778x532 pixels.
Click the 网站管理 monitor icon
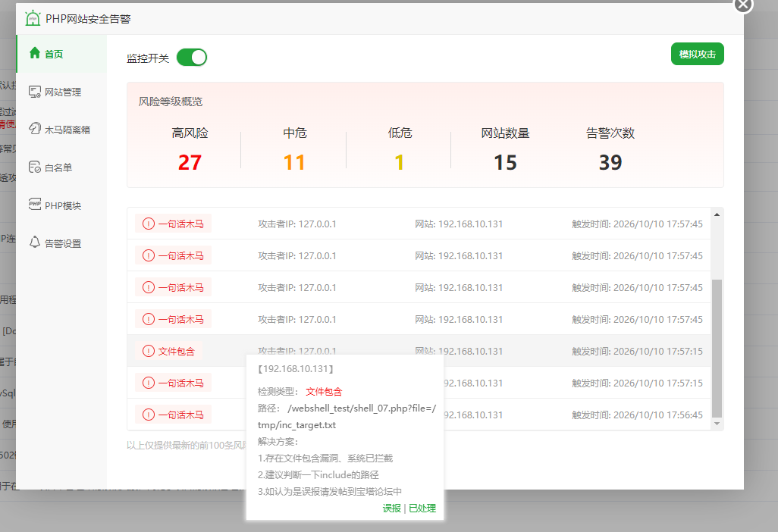[34, 92]
